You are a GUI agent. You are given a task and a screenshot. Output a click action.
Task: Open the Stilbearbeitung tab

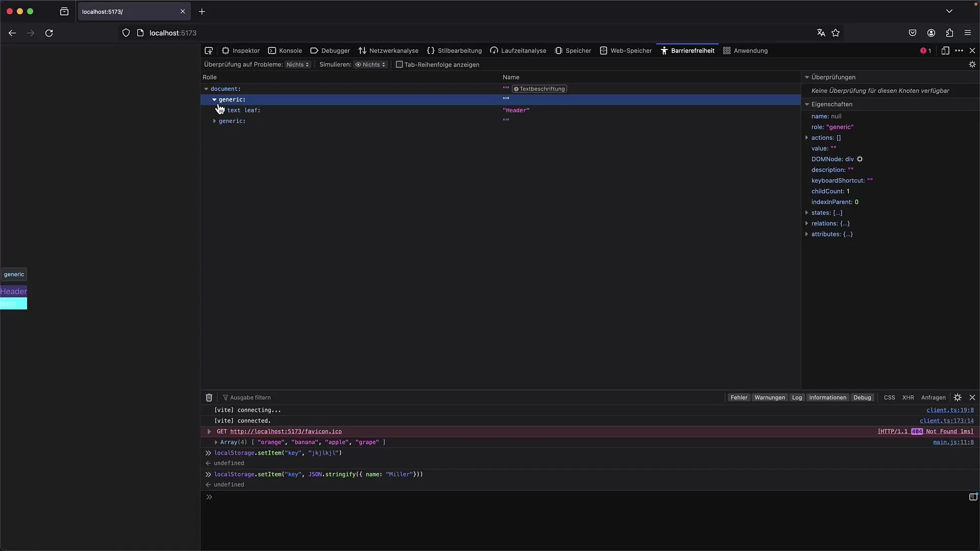(x=454, y=51)
